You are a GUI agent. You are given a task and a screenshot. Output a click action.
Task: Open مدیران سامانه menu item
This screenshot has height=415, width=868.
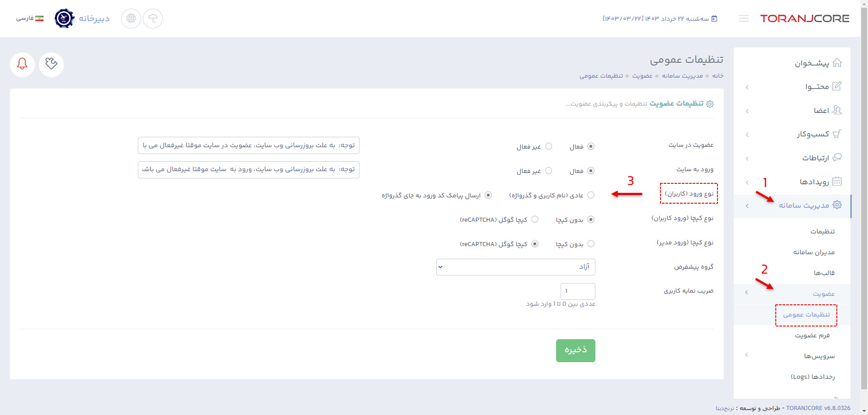coord(814,252)
